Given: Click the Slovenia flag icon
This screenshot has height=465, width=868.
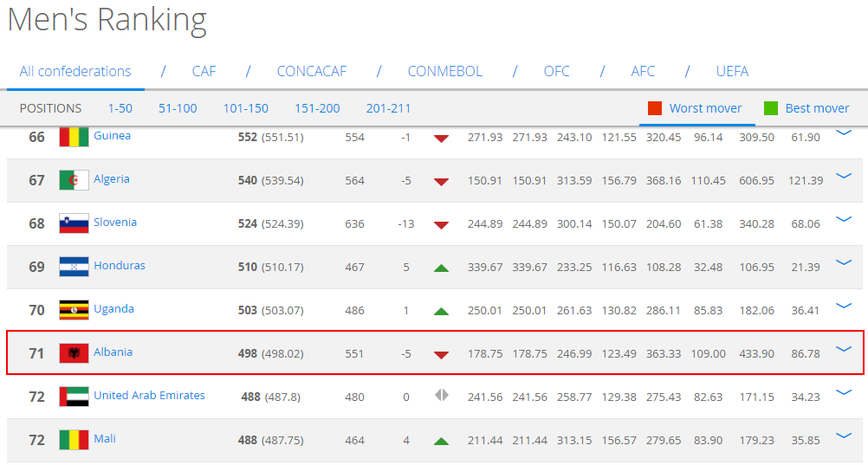Looking at the screenshot, I should point(74,223).
